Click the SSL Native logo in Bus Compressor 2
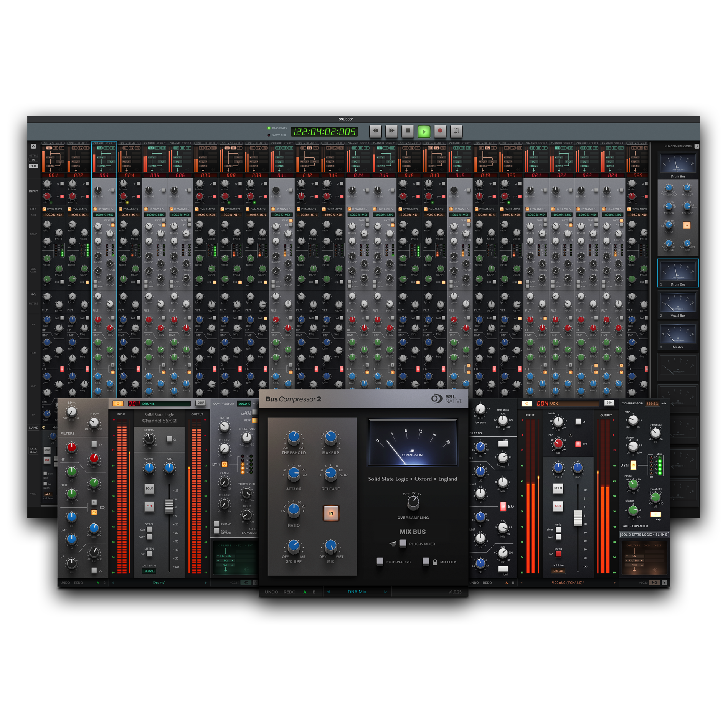 [x=447, y=399]
